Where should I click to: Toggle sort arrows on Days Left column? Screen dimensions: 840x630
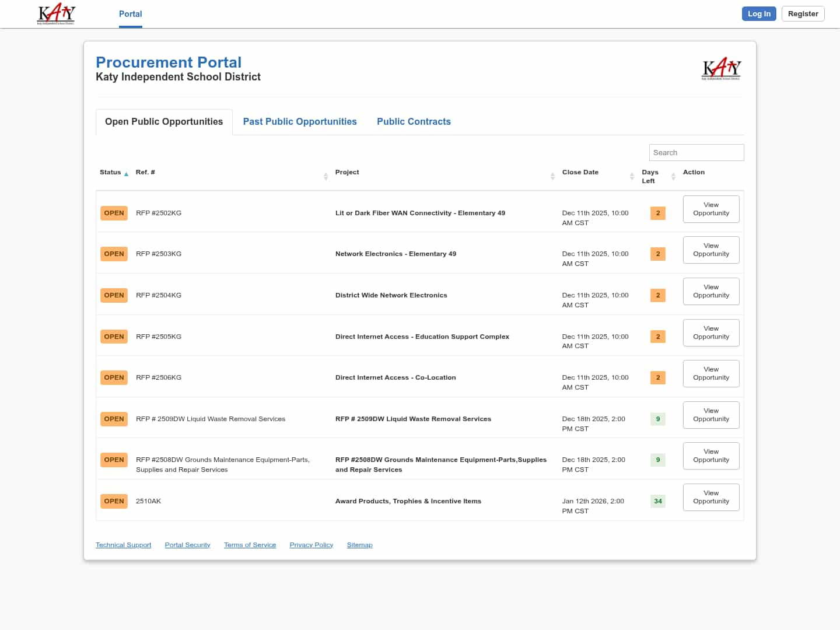click(673, 176)
